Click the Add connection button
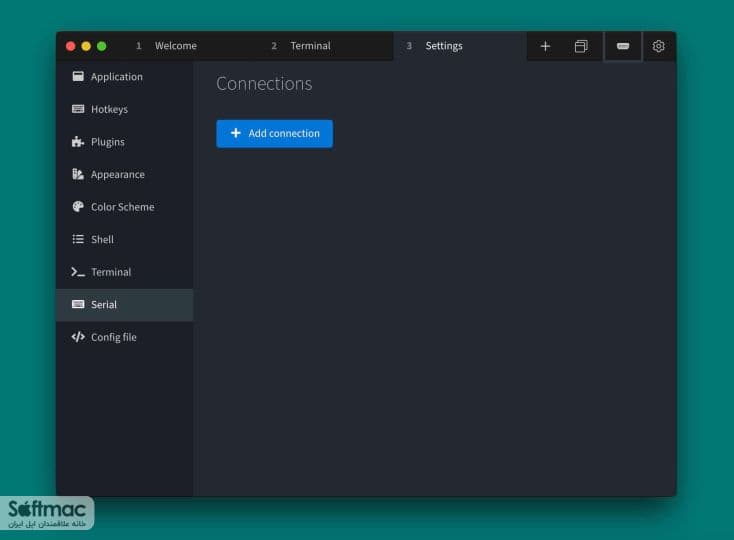The height and width of the screenshot is (540, 734). (x=274, y=133)
